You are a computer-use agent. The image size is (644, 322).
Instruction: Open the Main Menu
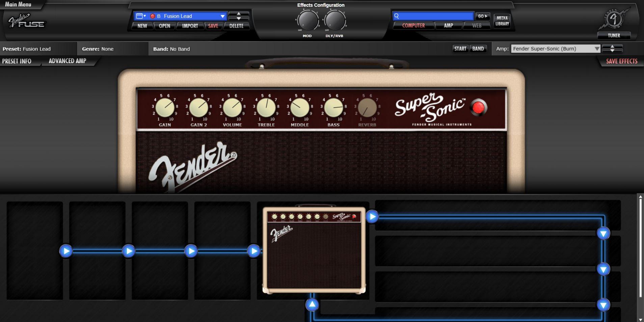point(18,4)
